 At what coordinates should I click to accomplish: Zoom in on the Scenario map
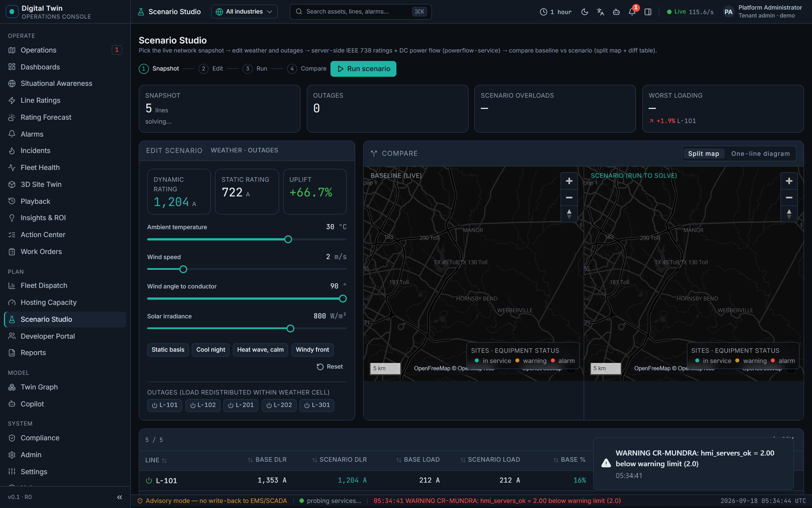click(x=789, y=181)
